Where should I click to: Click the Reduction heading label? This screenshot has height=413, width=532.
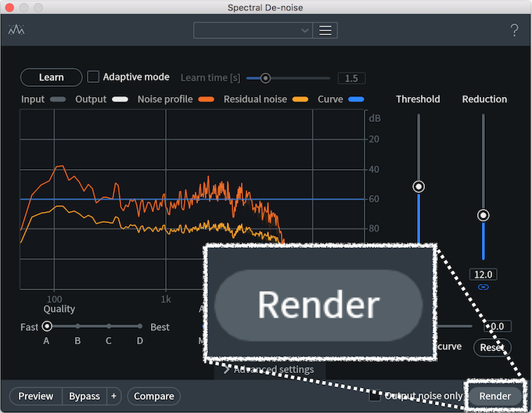pyautogui.click(x=484, y=99)
